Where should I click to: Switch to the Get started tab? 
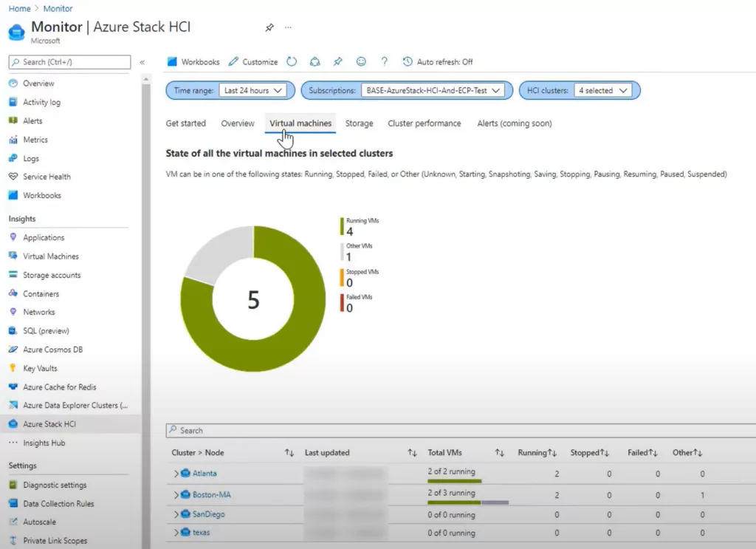click(x=185, y=123)
